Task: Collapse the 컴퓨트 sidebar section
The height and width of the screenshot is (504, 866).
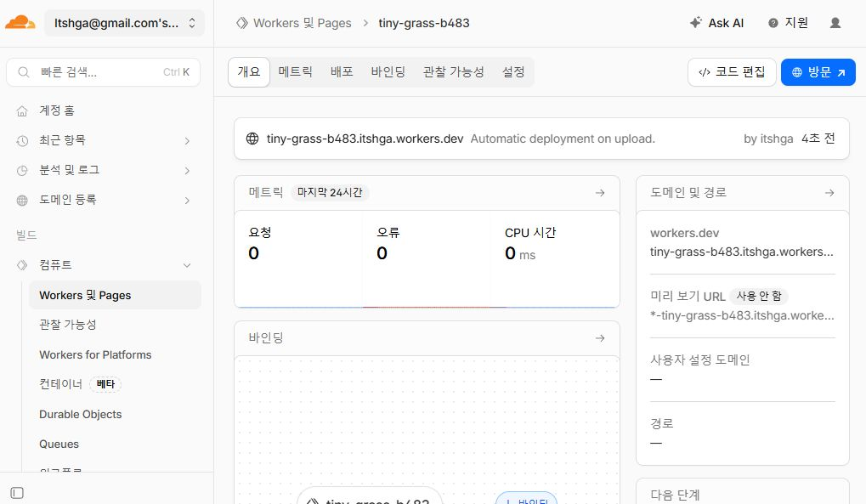Action: (x=104, y=265)
